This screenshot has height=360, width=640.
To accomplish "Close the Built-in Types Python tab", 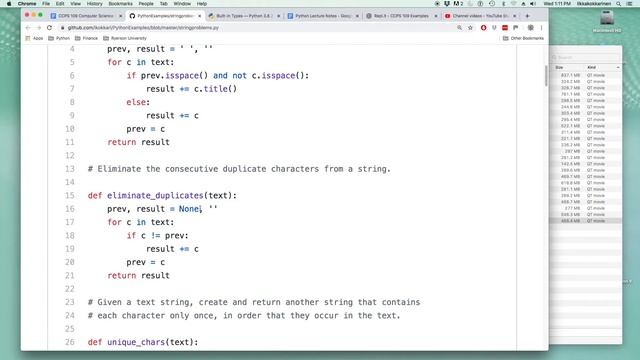I will [x=278, y=16].
